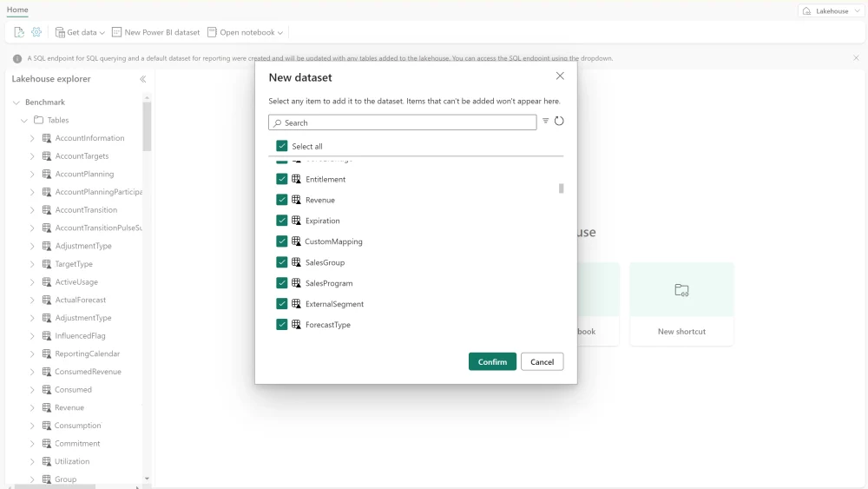
Task: Confirm the new dataset selection
Action: pyautogui.click(x=492, y=361)
